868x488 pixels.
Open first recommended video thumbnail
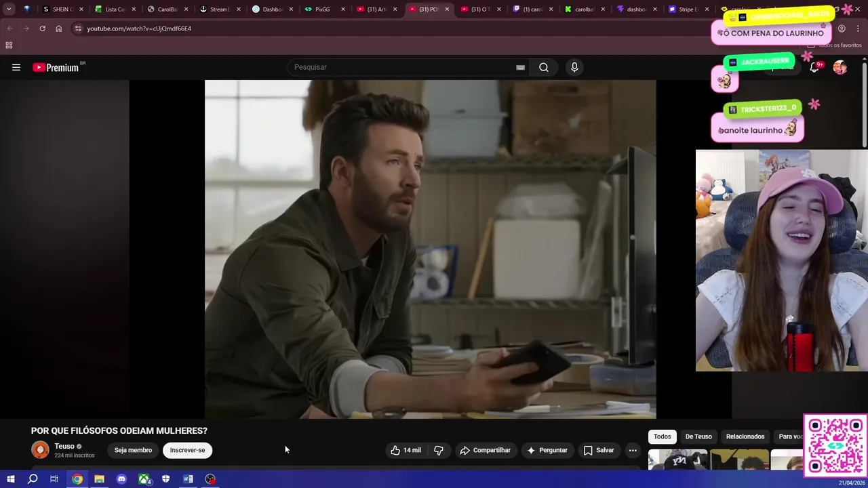pyautogui.click(x=677, y=460)
